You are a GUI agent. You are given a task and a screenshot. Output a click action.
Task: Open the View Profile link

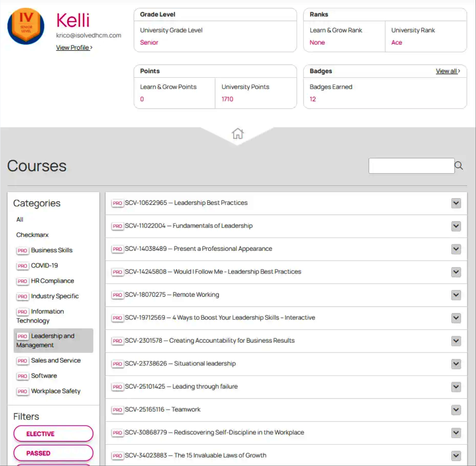click(x=74, y=48)
